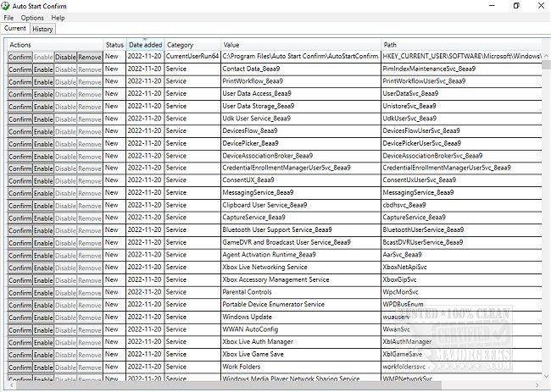Click the cbdhsvc_8eaa9 path cell

(x=461, y=205)
